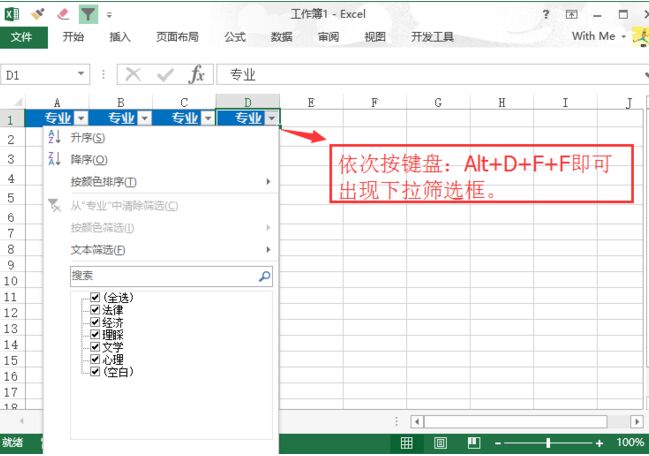Switch to the 数据 Data tab

[x=282, y=37]
